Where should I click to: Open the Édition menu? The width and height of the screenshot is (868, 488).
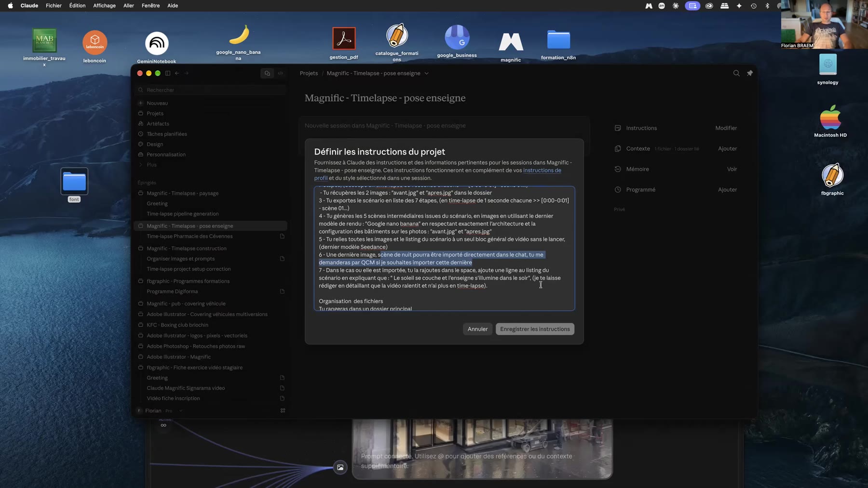77,6
